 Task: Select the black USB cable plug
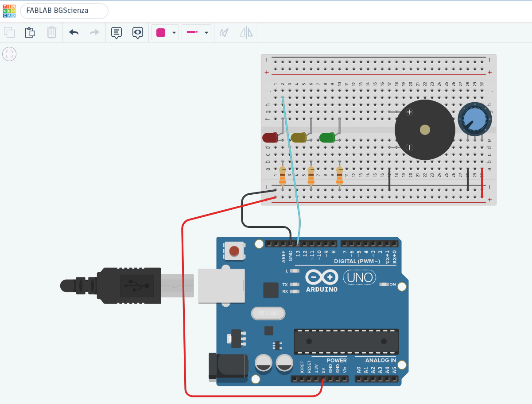click(x=128, y=285)
